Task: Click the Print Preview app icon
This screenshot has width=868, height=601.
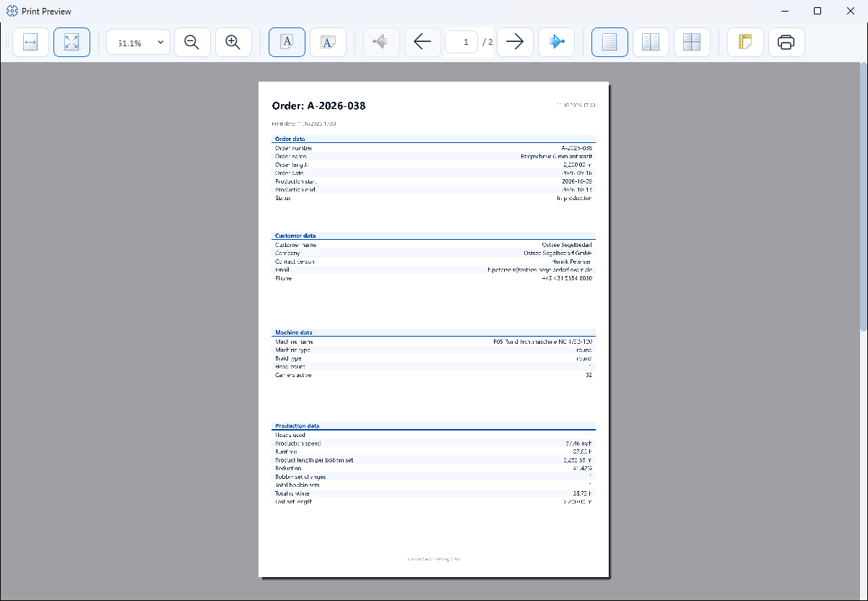Action: [12, 11]
